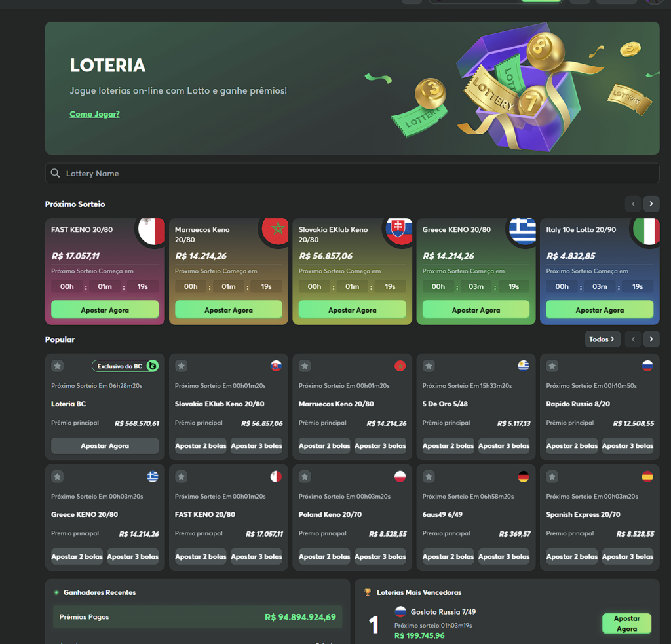Open the Como Jogar? link
Screen dimensions: 671x644
tap(94, 114)
